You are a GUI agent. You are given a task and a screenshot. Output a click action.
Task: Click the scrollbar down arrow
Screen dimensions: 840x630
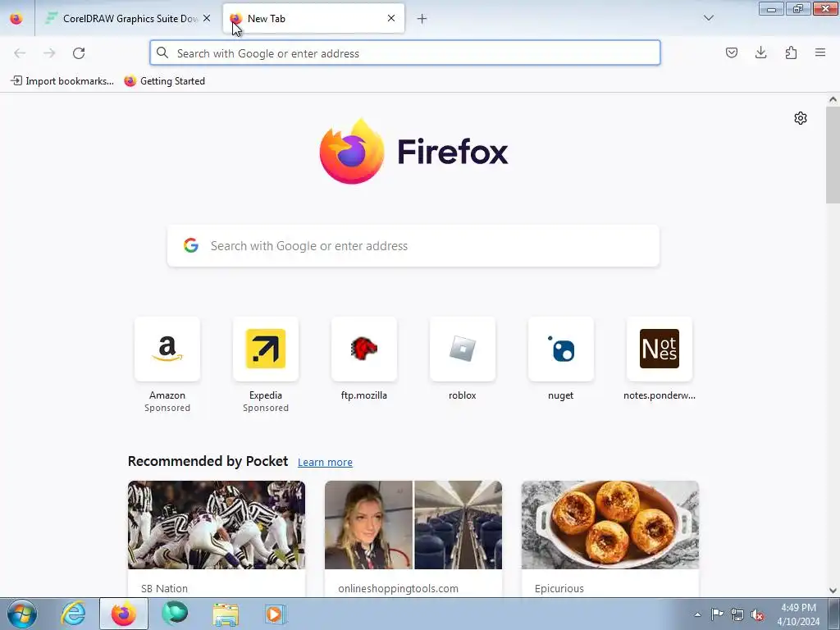click(x=833, y=591)
